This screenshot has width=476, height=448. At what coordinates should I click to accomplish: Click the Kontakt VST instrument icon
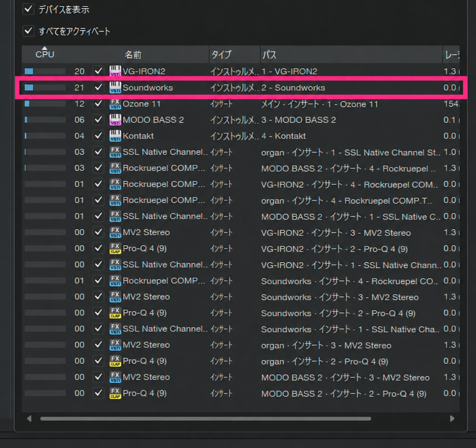click(x=115, y=136)
